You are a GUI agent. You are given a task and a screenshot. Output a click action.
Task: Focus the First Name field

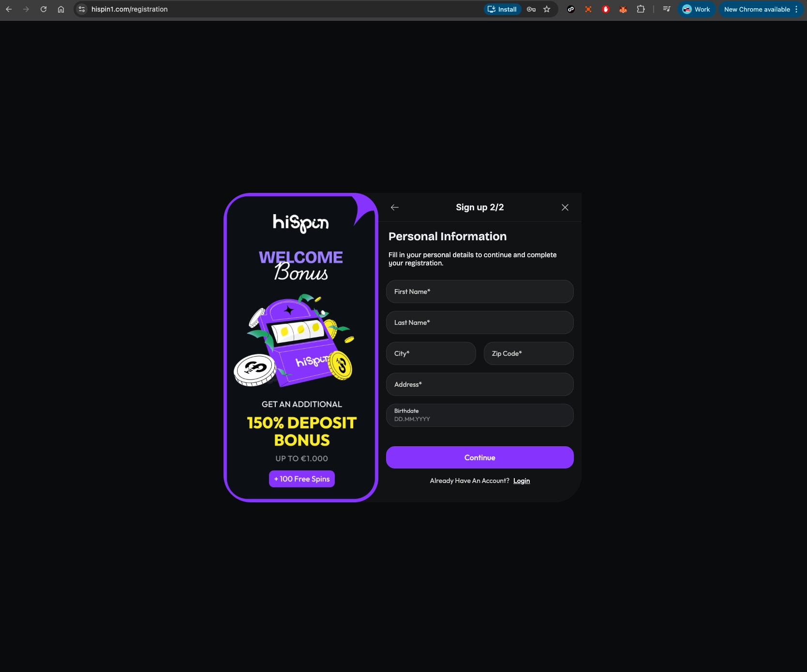pyautogui.click(x=480, y=292)
